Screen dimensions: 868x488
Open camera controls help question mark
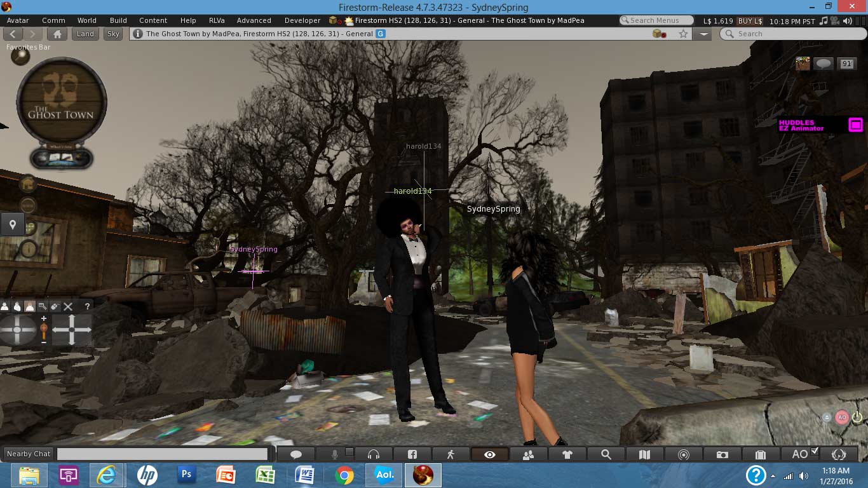pos(87,306)
